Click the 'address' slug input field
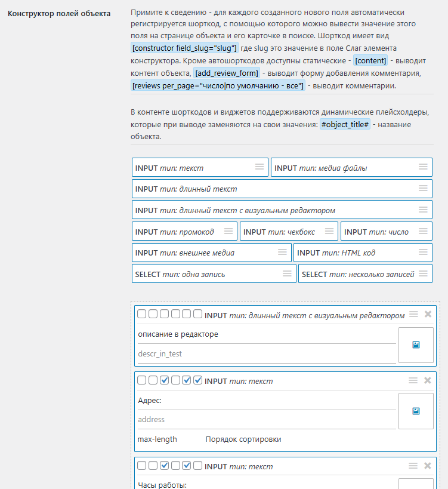This screenshot has width=448, height=489. coord(266,419)
